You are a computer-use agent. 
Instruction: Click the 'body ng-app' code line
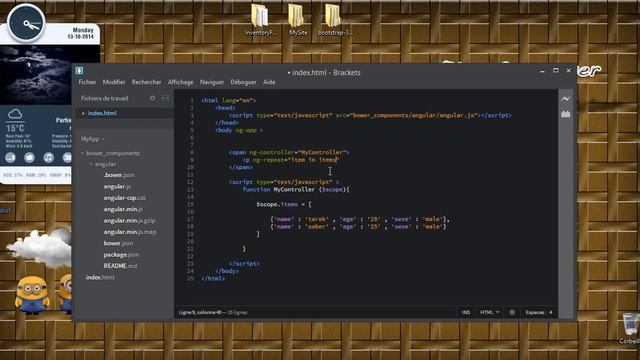(239, 130)
